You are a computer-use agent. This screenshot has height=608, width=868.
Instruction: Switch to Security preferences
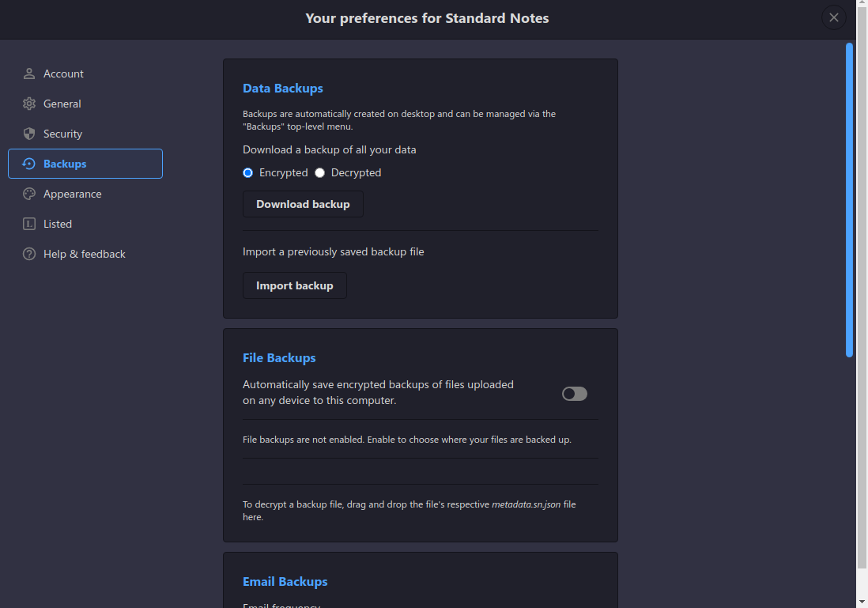pyautogui.click(x=85, y=134)
